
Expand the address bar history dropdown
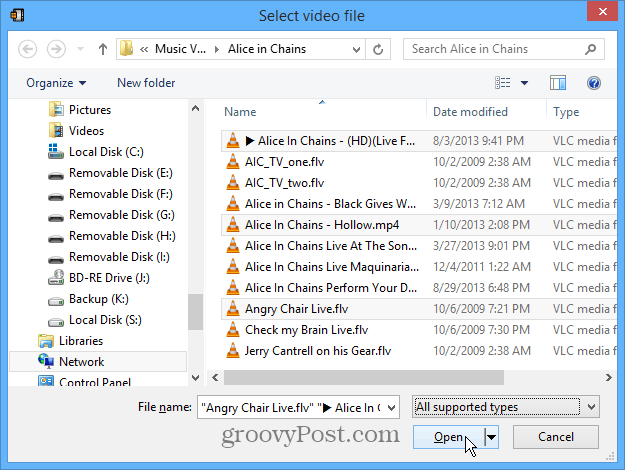356,49
